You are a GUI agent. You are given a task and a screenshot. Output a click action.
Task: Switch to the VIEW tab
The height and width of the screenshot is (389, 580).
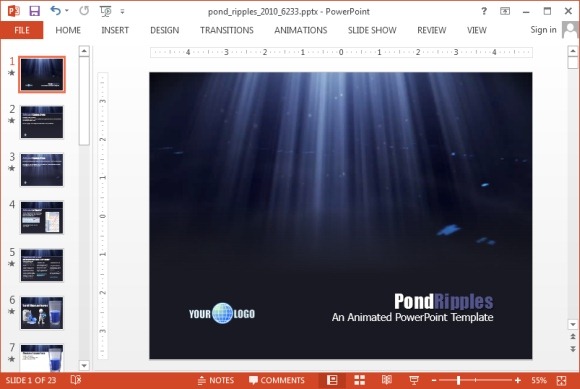pos(477,30)
